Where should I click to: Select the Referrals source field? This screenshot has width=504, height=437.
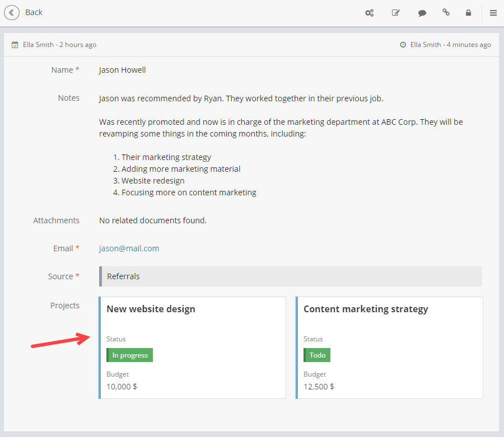pyautogui.click(x=290, y=276)
